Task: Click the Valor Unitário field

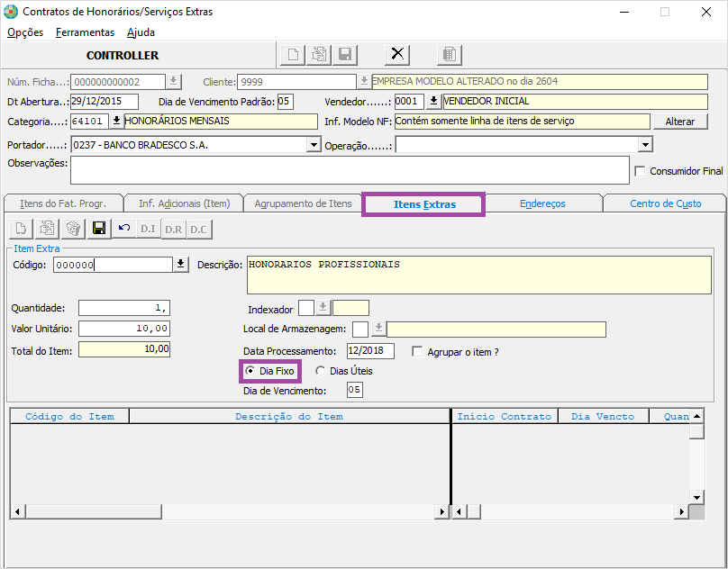Action: coord(124,329)
